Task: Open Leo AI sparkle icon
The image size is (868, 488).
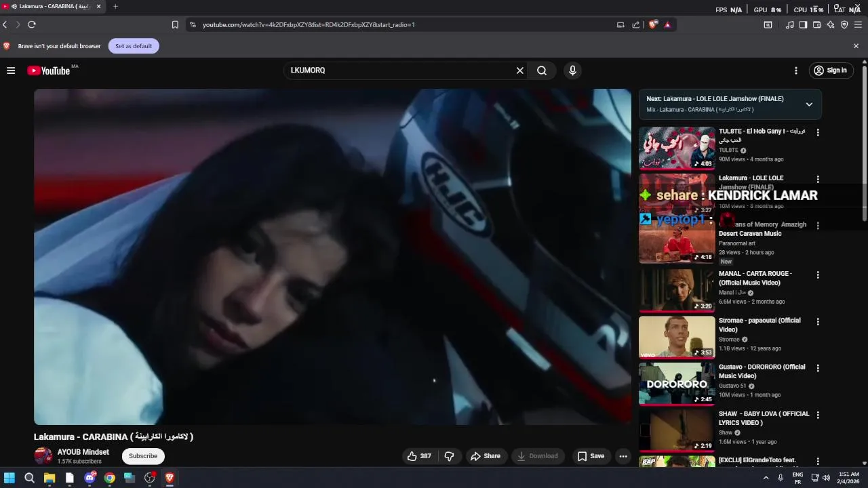Action: [x=831, y=24]
